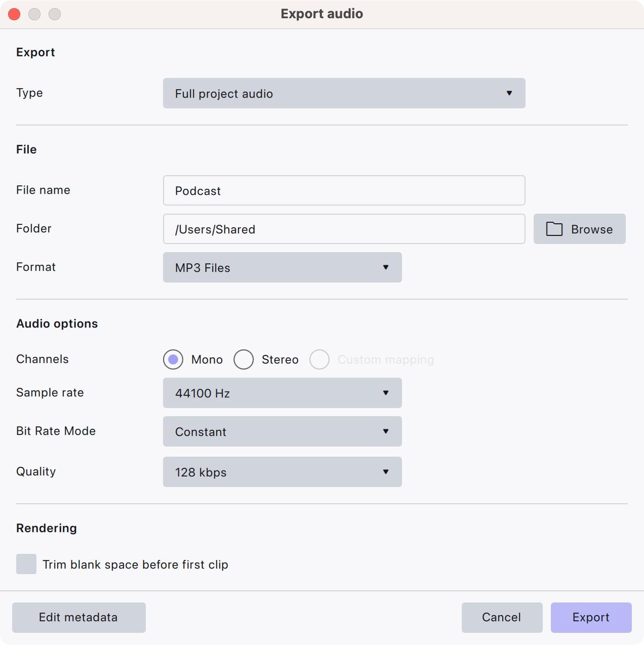Open the export Type dropdown
This screenshot has height=645, width=644.
[344, 93]
